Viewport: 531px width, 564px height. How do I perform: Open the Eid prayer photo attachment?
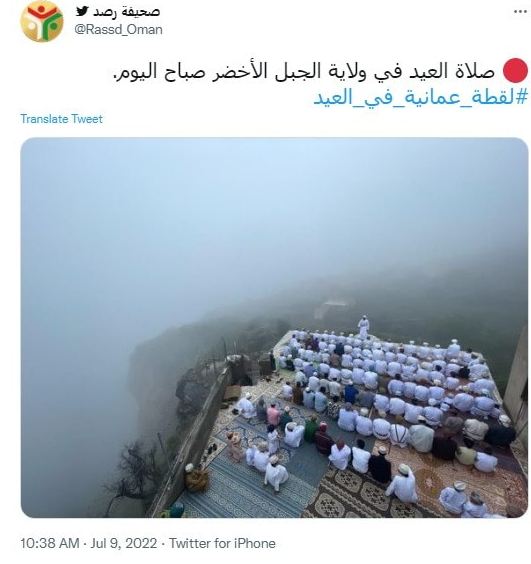274,328
